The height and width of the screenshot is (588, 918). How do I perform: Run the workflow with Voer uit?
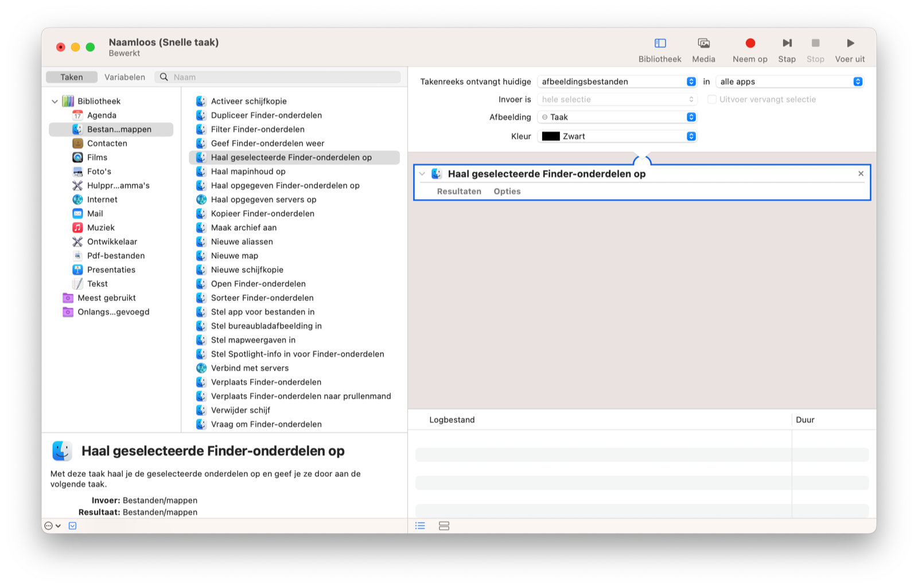tap(850, 50)
